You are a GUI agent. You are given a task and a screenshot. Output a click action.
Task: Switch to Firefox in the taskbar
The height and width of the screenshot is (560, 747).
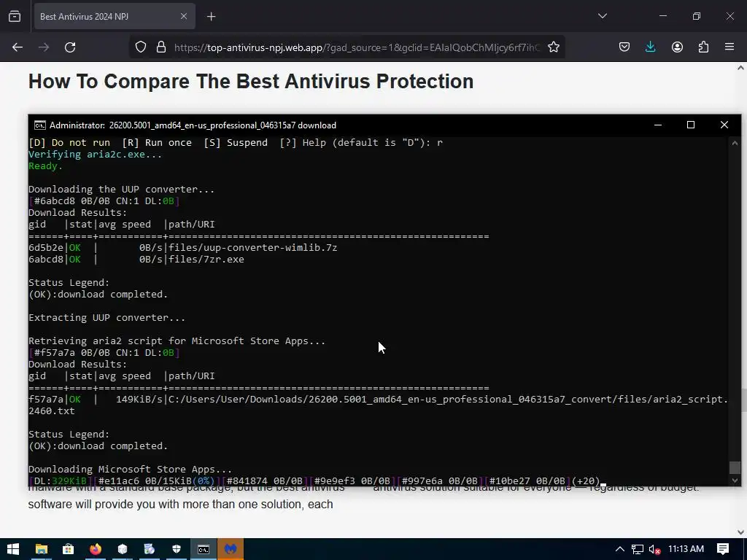tap(96, 549)
